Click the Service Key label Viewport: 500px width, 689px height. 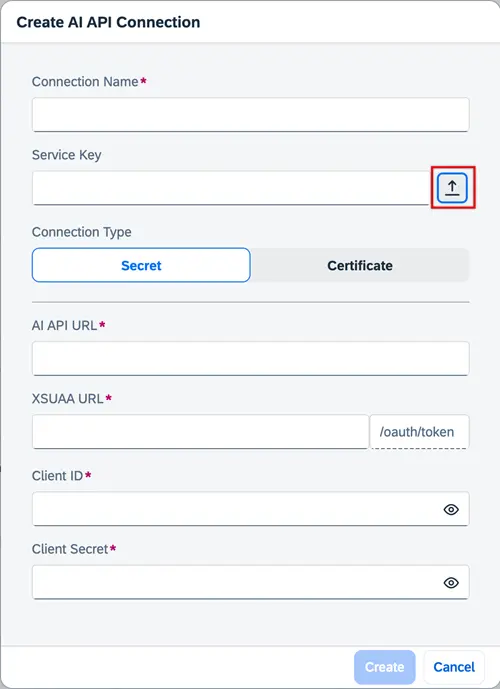tap(67, 155)
